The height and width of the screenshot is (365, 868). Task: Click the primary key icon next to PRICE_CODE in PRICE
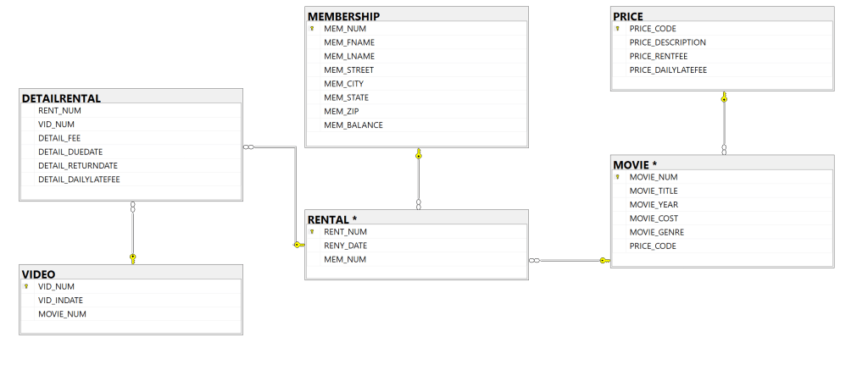(x=617, y=29)
